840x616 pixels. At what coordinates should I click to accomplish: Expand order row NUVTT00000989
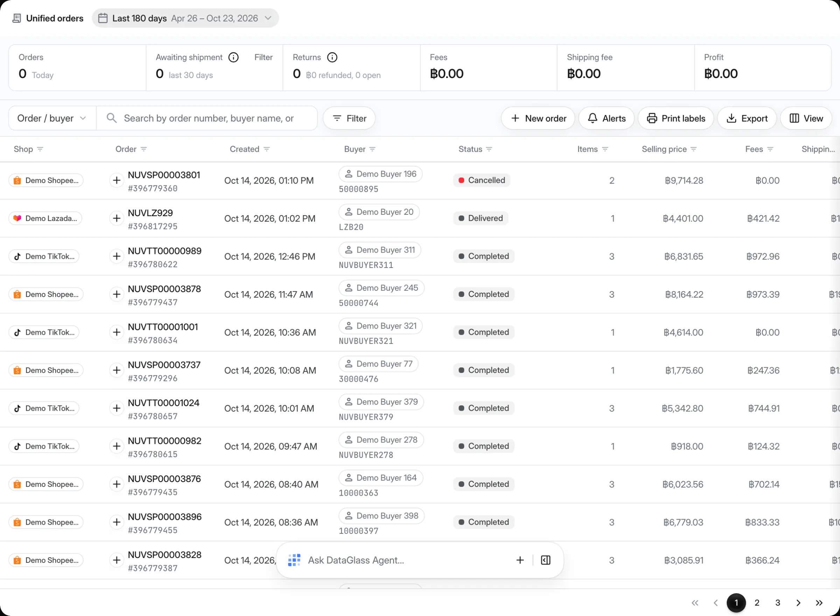(117, 256)
